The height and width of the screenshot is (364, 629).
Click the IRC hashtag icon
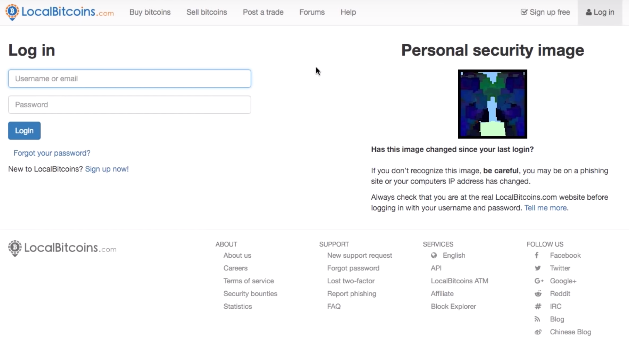(x=538, y=306)
